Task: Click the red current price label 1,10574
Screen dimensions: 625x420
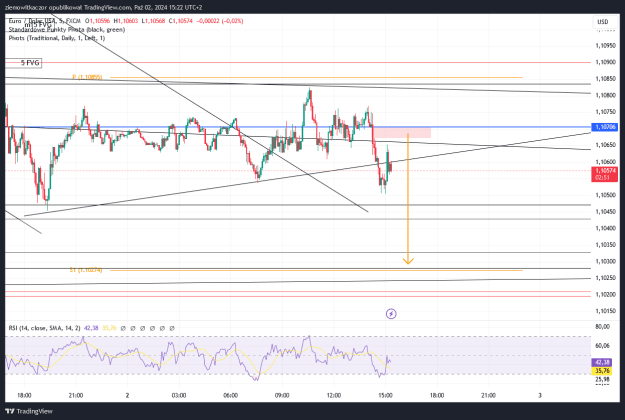Action: [x=604, y=174]
